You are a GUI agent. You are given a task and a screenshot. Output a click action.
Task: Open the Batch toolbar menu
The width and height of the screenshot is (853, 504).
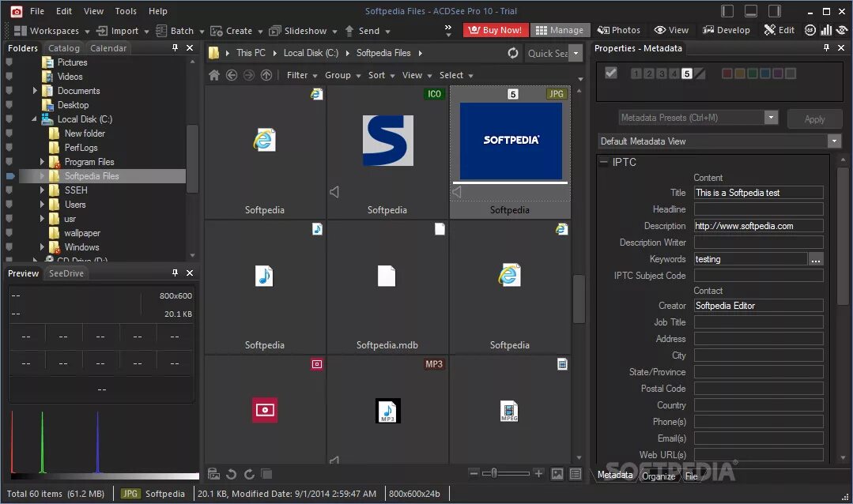(179, 31)
